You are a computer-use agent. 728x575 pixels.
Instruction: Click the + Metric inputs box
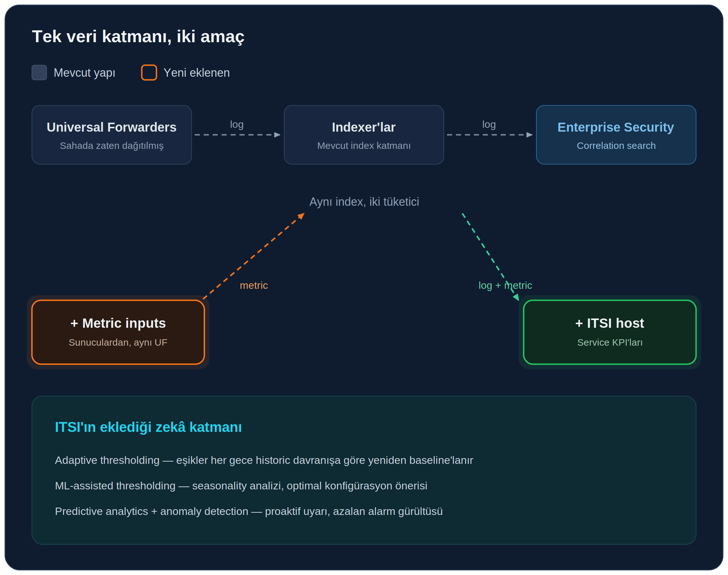pos(118,332)
